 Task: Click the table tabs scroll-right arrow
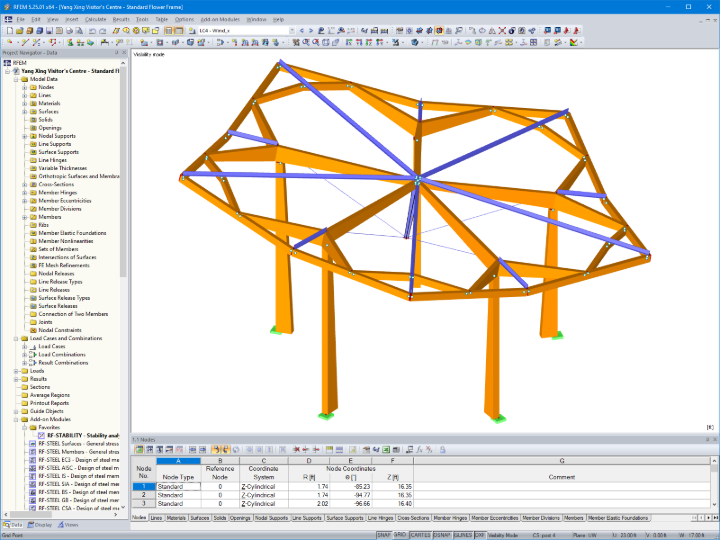tap(709, 518)
